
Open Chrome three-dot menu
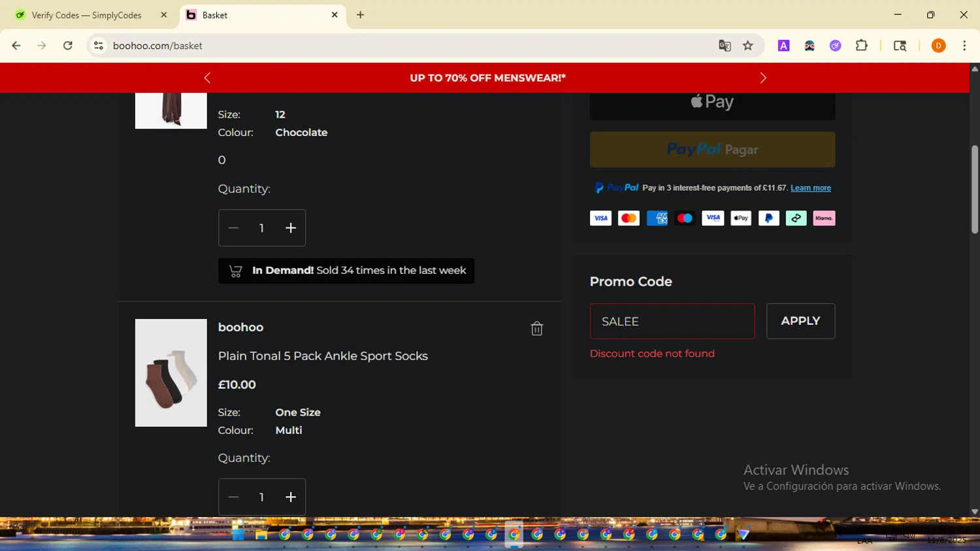coord(964,46)
